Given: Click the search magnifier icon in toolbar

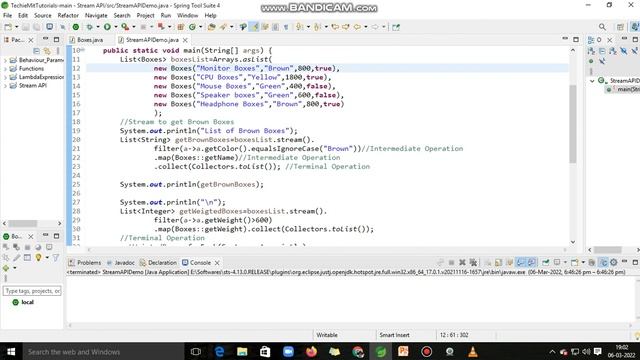Looking at the screenshot, I should 602,27.
